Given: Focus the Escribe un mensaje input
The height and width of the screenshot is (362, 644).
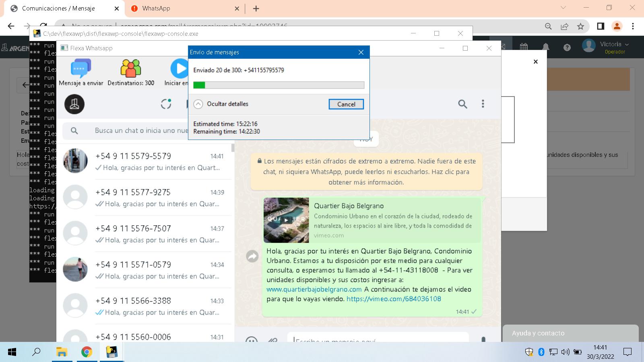Looking at the screenshot, I should pos(378,338).
